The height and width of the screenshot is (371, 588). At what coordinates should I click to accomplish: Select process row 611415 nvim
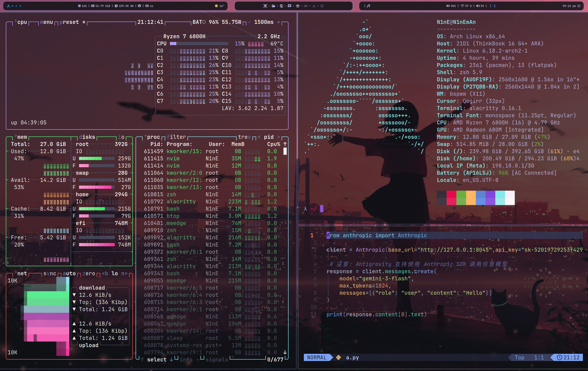point(211,158)
